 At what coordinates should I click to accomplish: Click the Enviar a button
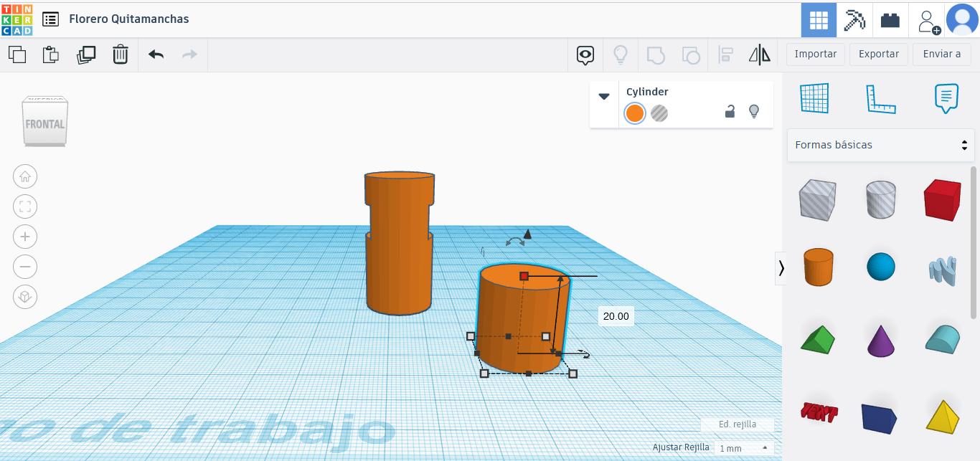[x=942, y=54]
